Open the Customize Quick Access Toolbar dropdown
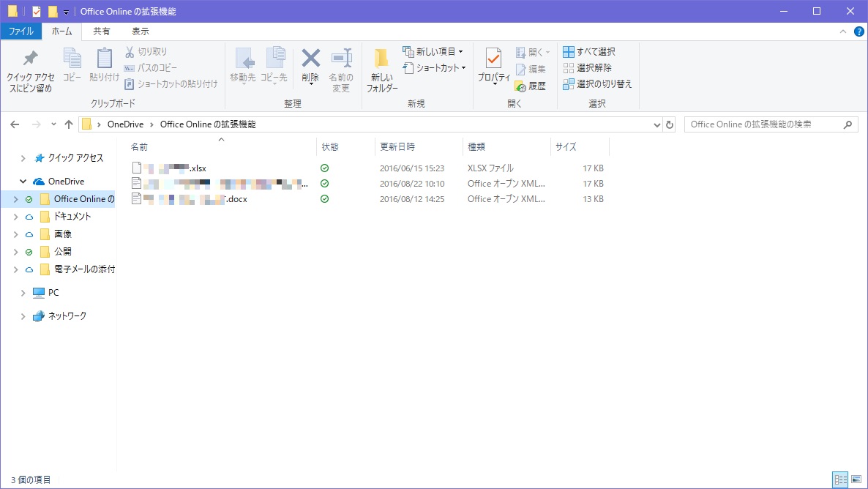Viewport: 868px width, 489px height. 66,12
